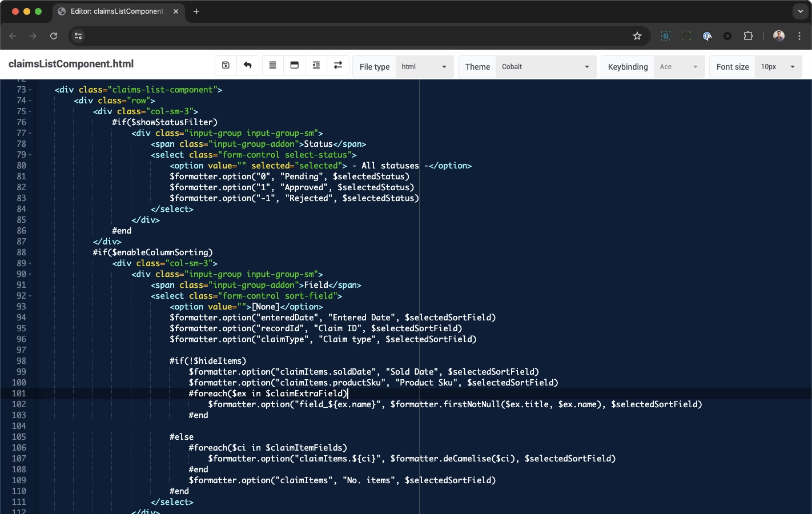
Task: Click the outdent lines toolbar icon
Action: pyautogui.click(x=316, y=66)
